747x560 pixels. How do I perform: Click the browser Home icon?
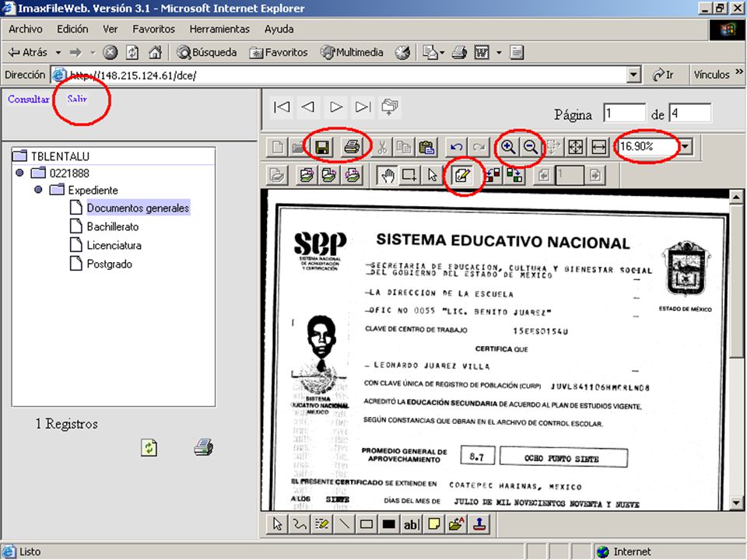pos(155,52)
